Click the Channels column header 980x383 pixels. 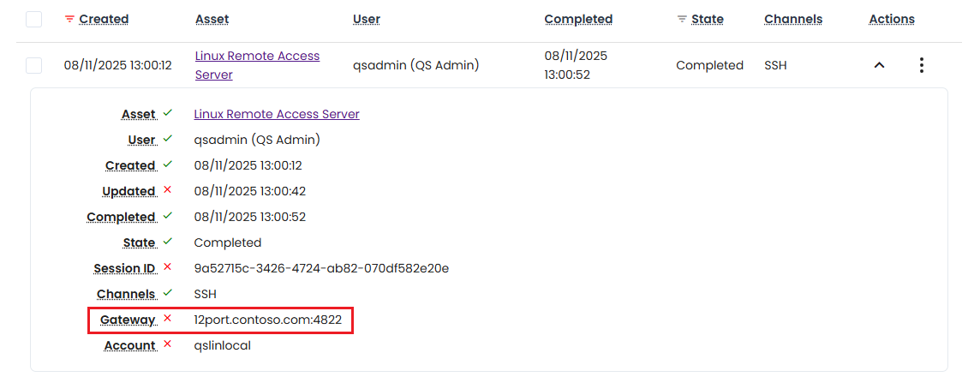coord(792,19)
